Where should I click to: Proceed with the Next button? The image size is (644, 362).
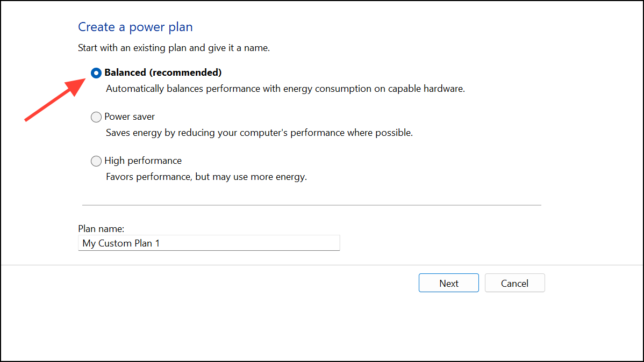448,283
